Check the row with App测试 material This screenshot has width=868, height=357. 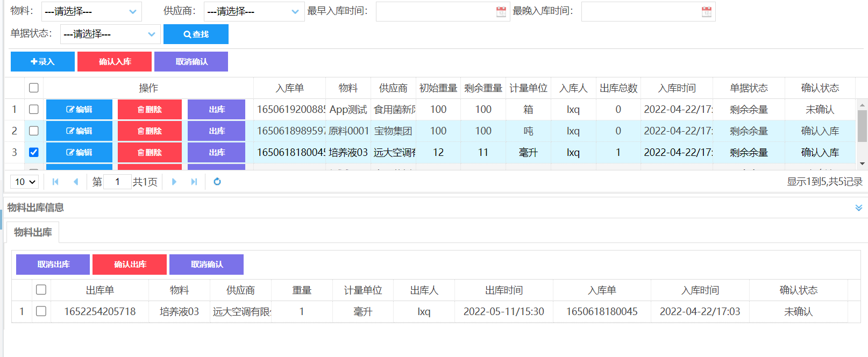[34, 109]
